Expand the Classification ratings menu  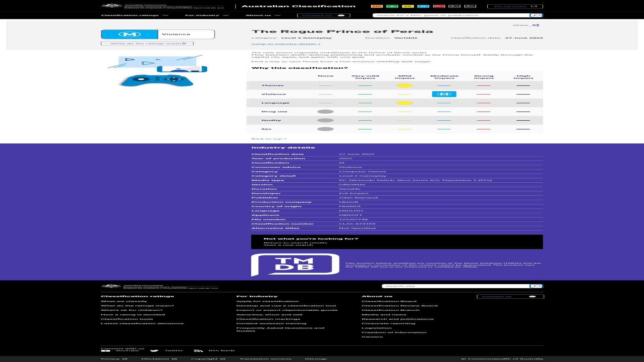pos(135,15)
